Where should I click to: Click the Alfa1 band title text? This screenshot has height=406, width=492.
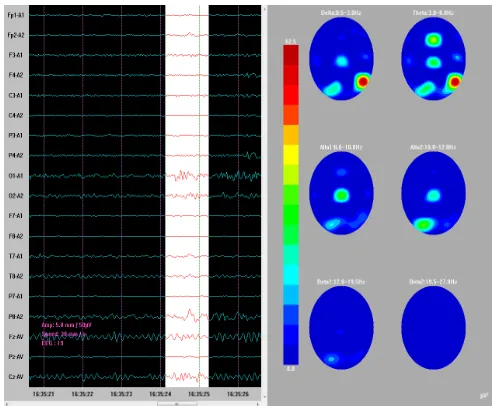pyautogui.click(x=341, y=147)
